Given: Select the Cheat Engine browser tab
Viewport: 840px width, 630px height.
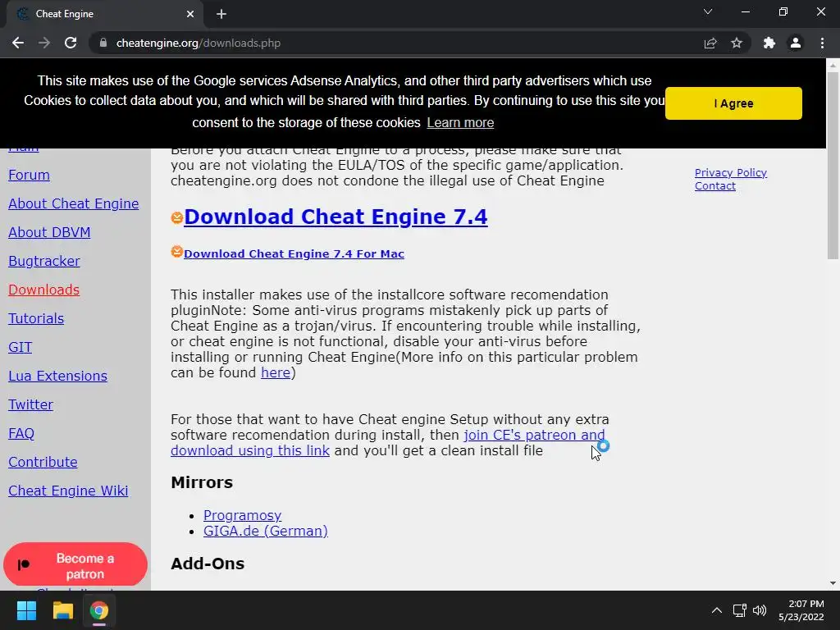Looking at the screenshot, I should 104,14.
